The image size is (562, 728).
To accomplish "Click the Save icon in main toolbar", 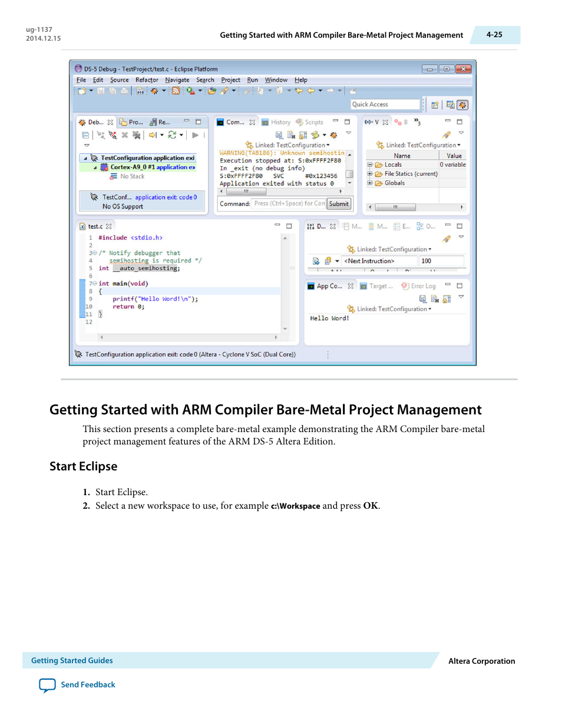I will pos(101,91).
